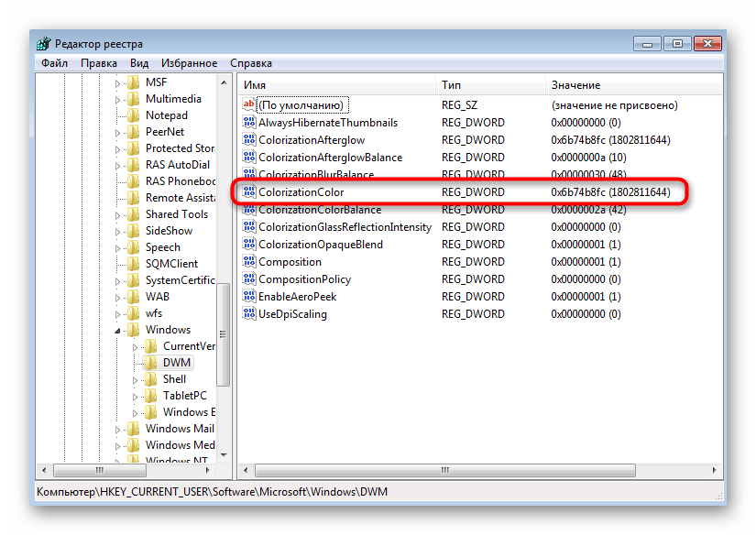Select the Windows tree key label

[168, 330]
